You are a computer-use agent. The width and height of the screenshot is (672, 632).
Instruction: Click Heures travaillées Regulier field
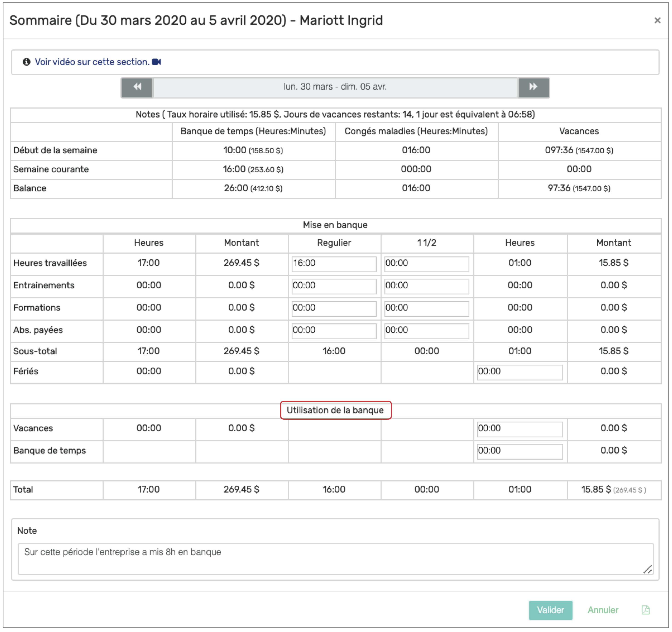click(334, 264)
